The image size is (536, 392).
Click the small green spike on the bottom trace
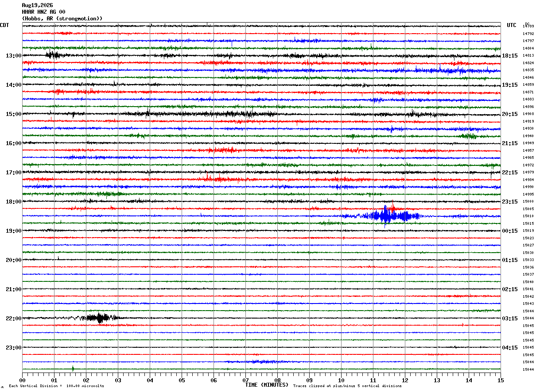click(x=73, y=368)
